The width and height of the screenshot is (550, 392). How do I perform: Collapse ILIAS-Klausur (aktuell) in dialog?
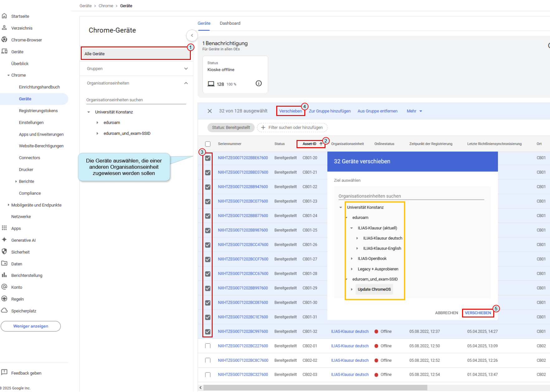pyautogui.click(x=351, y=228)
